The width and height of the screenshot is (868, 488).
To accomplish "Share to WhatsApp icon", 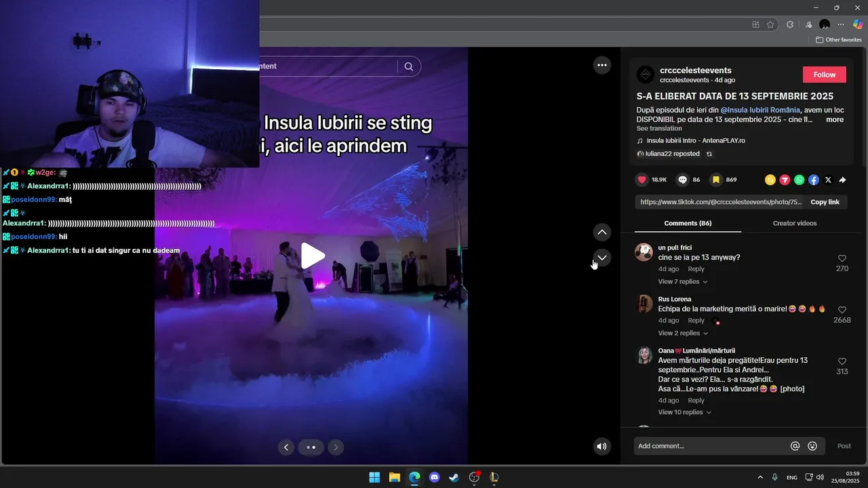I will point(800,180).
